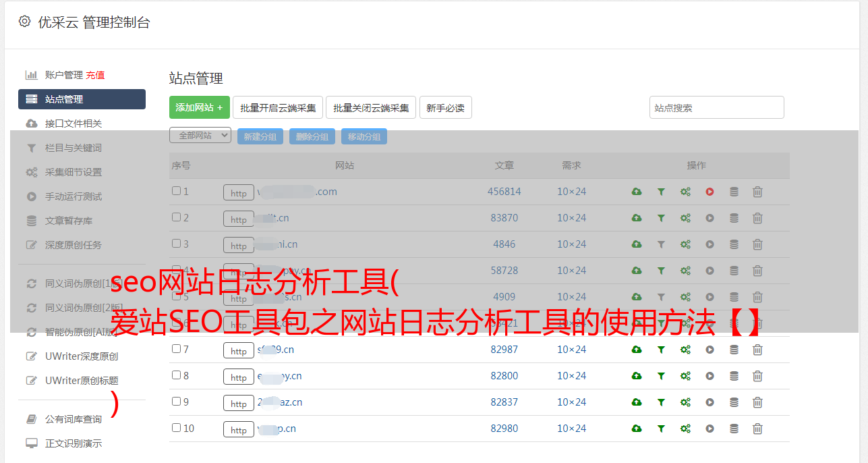This screenshot has width=868, height=463.
Task: Click the 新手必读 button
Action: pyautogui.click(x=446, y=107)
